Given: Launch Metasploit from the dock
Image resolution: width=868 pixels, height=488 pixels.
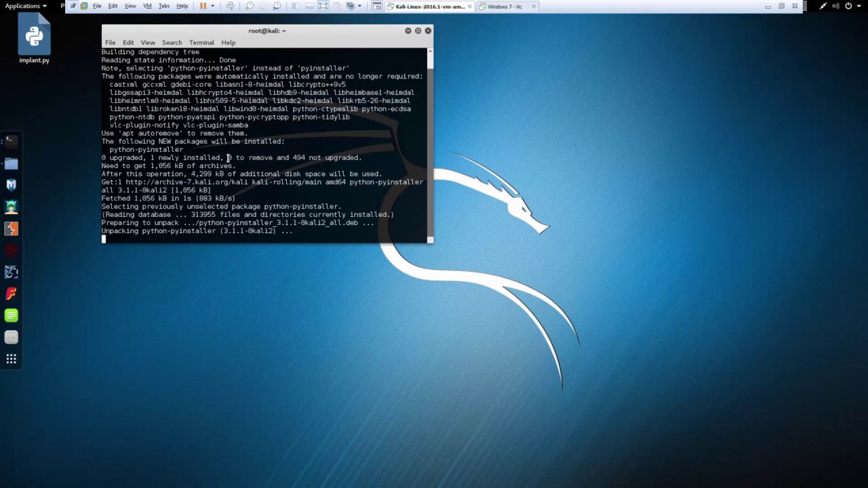Looking at the screenshot, I should [11, 185].
